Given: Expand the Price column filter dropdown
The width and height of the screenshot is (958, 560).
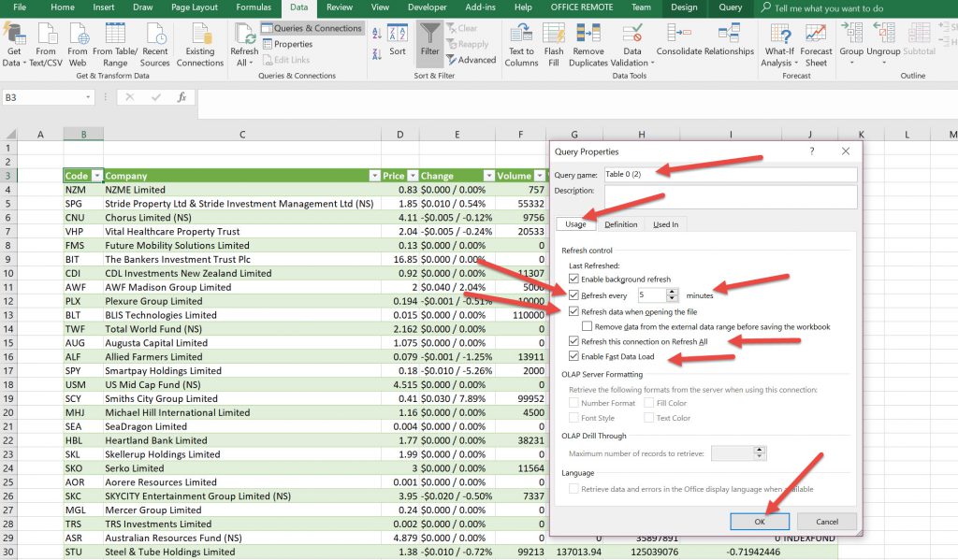Looking at the screenshot, I should (x=413, y=176).
